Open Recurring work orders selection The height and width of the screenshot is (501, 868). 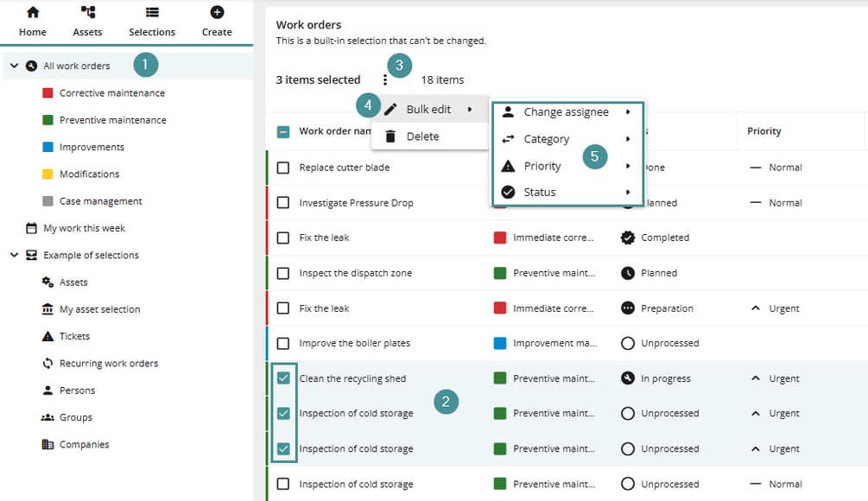click(x=109, y=363)
